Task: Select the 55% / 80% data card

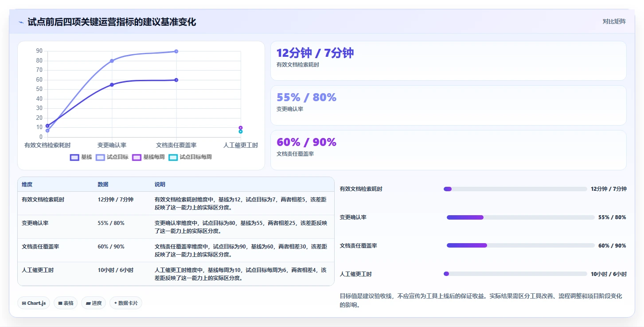Action: 448,105
